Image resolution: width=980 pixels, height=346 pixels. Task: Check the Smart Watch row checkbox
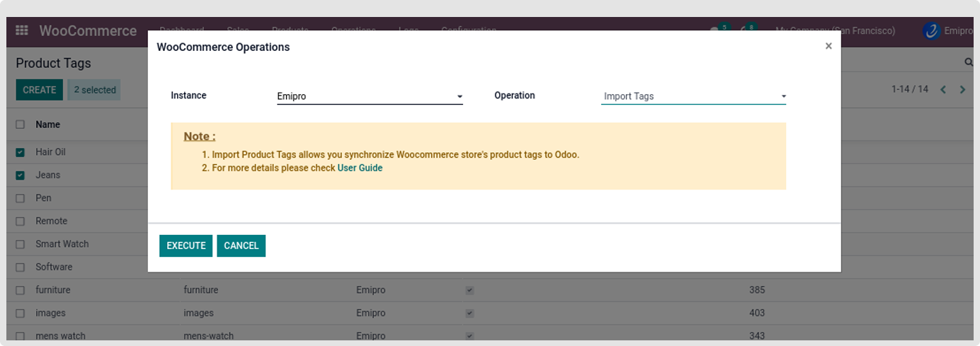20,244
